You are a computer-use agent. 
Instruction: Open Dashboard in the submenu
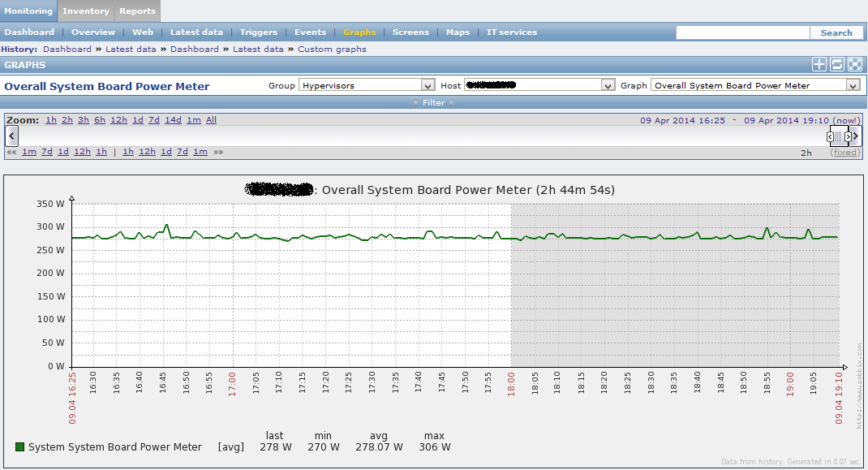point(29,32)
